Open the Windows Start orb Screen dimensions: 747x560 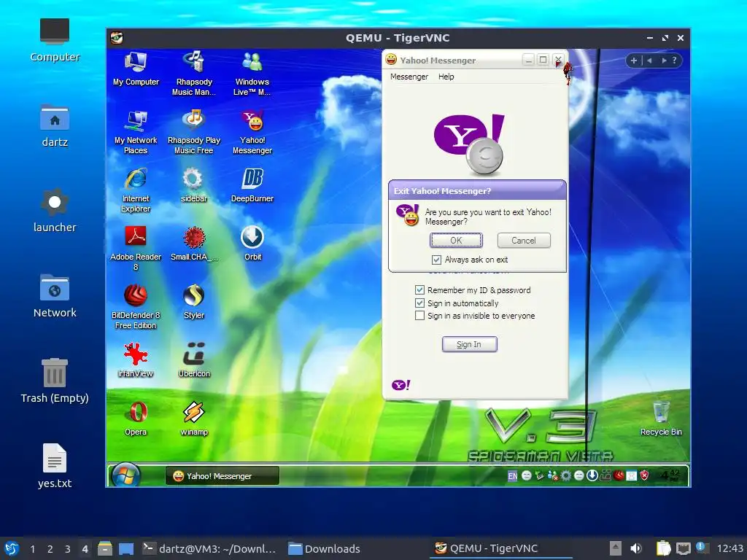point(125,475)
